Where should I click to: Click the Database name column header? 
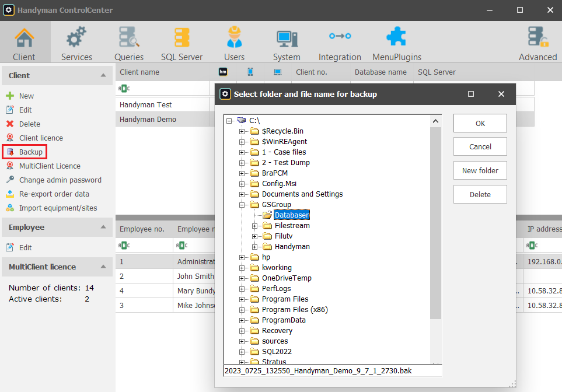point(381,72)
